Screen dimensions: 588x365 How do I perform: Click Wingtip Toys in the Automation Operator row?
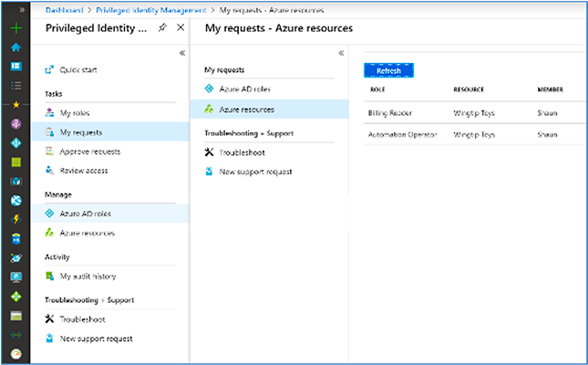click(x=474, y=134)
